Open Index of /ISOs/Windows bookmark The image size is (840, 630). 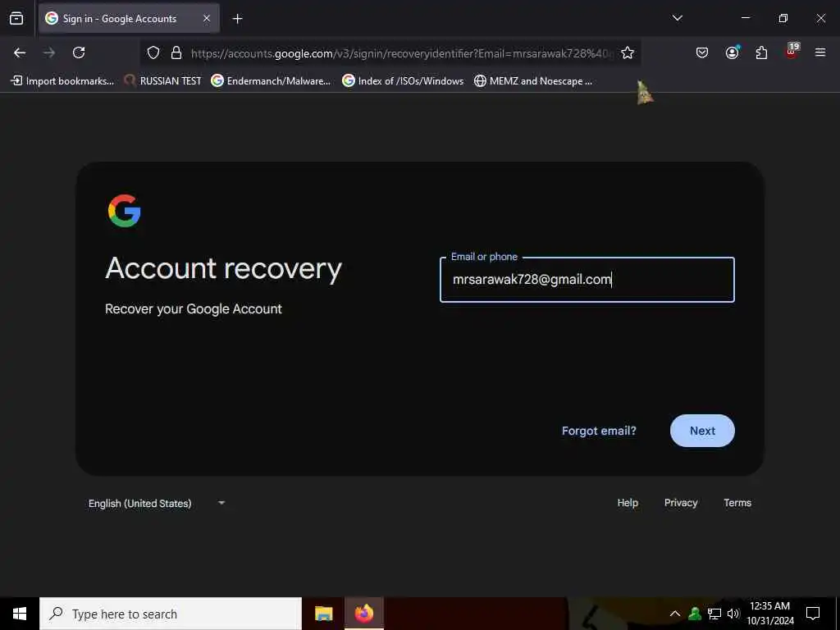click(x=403, y=81)
